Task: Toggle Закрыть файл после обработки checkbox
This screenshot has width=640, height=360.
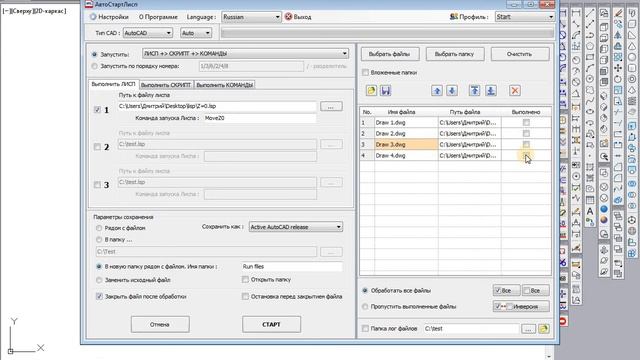Action: tap(99, 296)
